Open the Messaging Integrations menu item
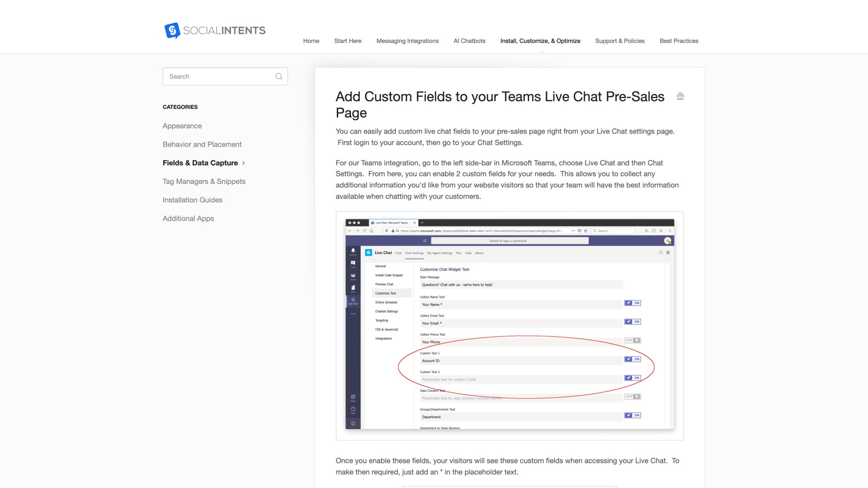This screenshot has height=488, width=868. coord(407,41)
